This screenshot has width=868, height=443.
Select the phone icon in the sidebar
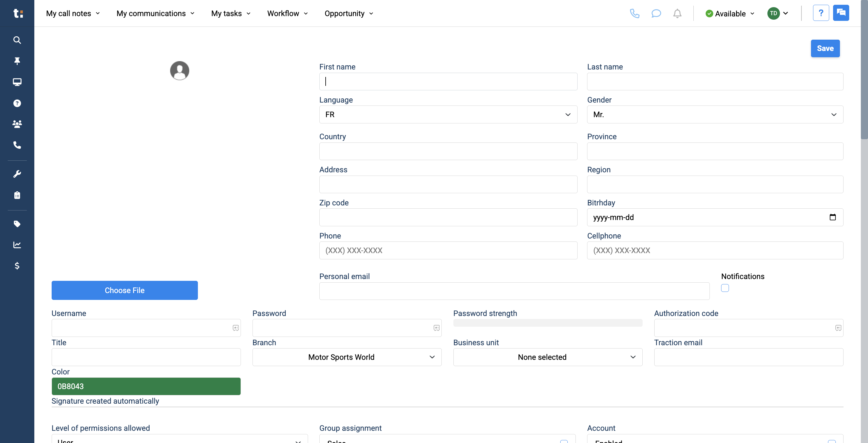pyautogui.click(x=17, y=145)
